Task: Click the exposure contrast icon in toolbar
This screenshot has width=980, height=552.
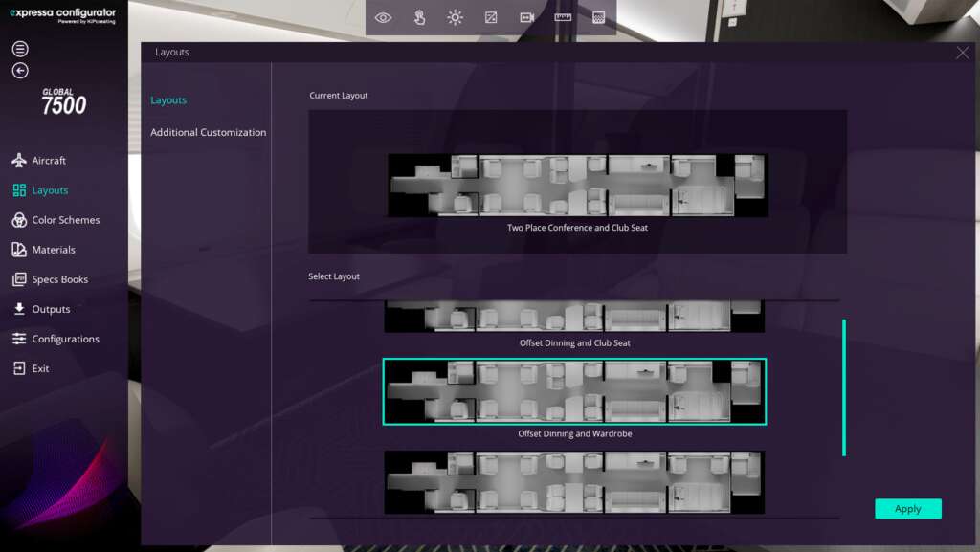Action: click(x=491, y=17)
